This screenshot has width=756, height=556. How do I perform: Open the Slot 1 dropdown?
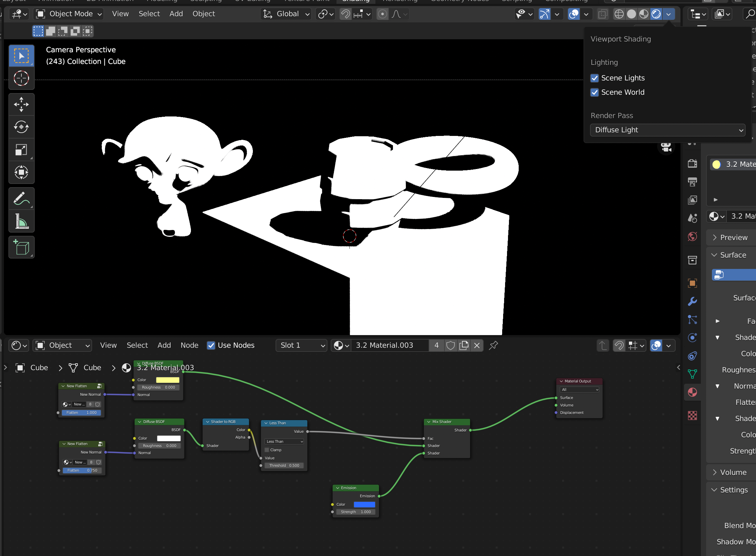301,345
